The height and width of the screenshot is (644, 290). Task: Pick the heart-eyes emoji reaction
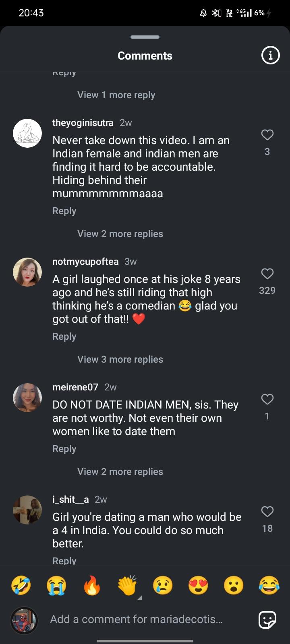coord(198,586)
